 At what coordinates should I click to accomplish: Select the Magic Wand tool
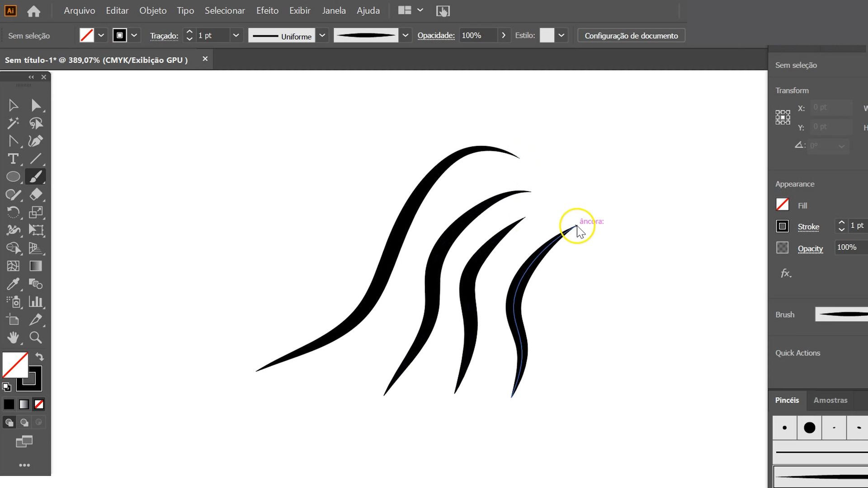coord(13,123)
